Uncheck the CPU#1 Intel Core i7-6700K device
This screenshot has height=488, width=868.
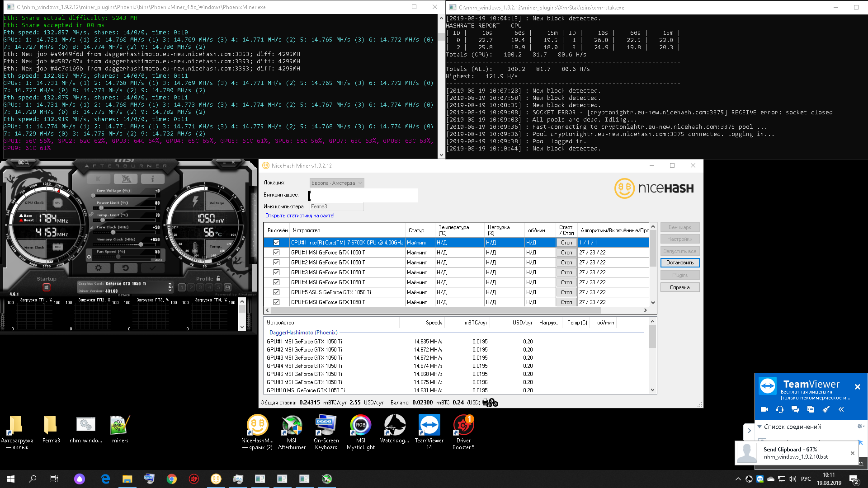276,242
